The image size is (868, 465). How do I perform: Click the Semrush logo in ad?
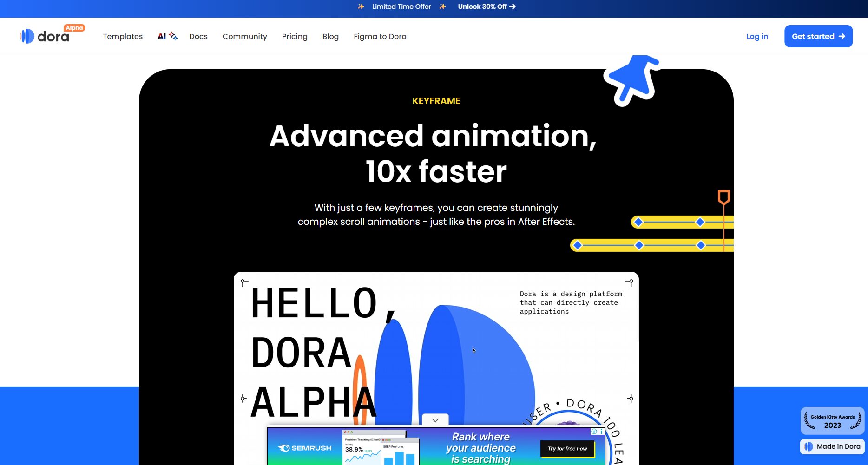point(305,448)
